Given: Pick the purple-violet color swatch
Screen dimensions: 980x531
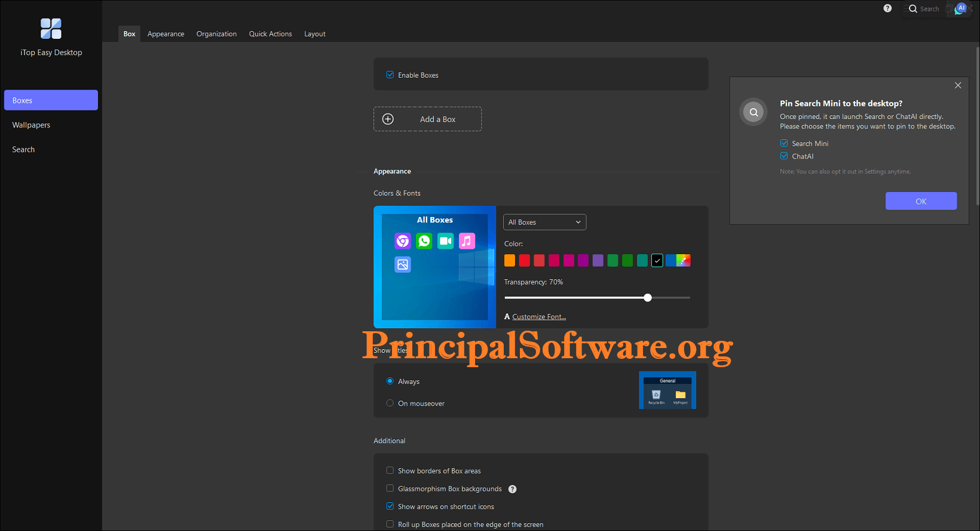Looking at the screenshot, I should pos(598,260).
